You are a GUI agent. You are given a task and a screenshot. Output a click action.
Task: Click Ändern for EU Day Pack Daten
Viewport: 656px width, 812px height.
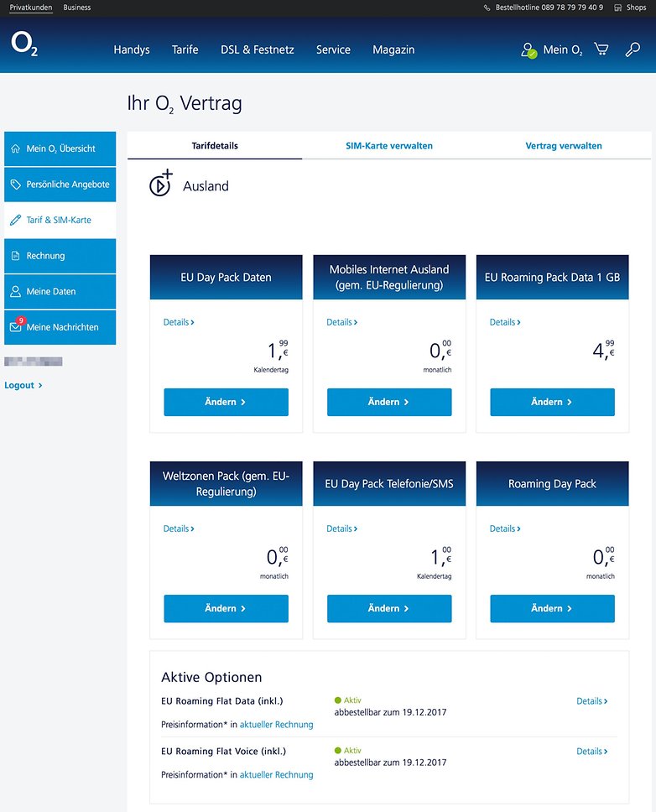[x=226, y=402]
